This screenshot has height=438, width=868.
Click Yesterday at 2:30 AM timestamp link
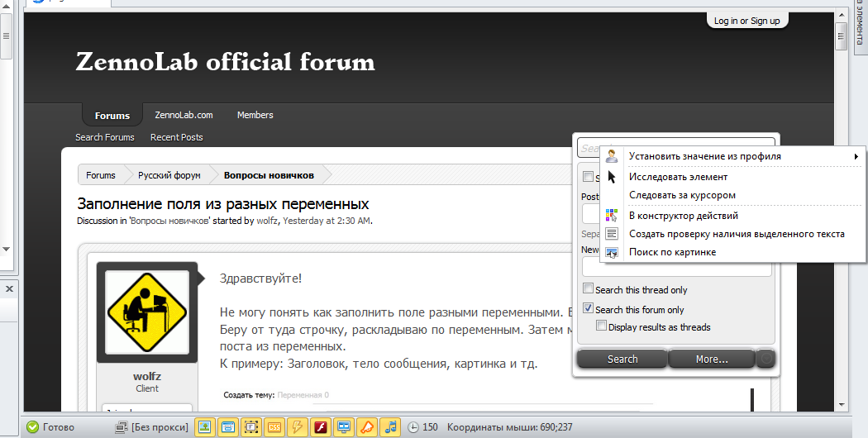[327, 221]
